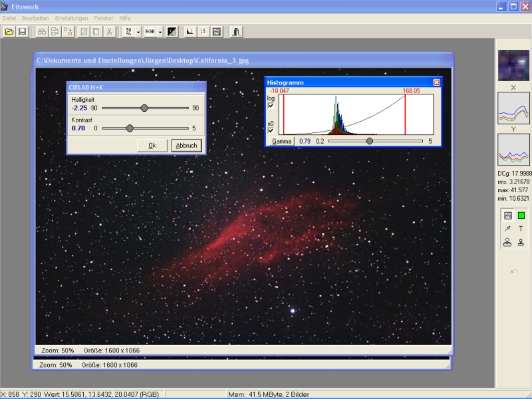The height and width of the screenshot is (399, 532).
Task: Click the scissors cut icon
Action: tap(108, 31)
